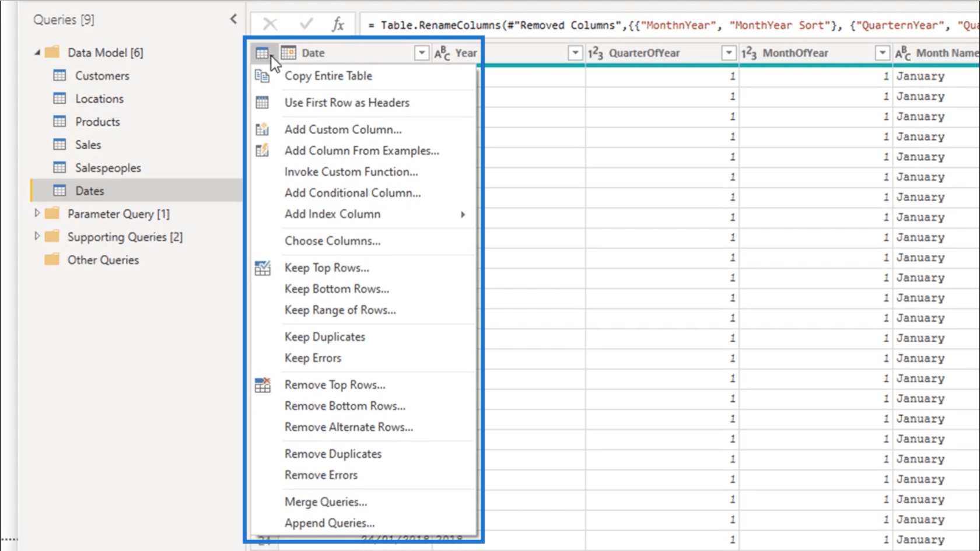Click the fx function icon
980x551 pixels.
338,24
